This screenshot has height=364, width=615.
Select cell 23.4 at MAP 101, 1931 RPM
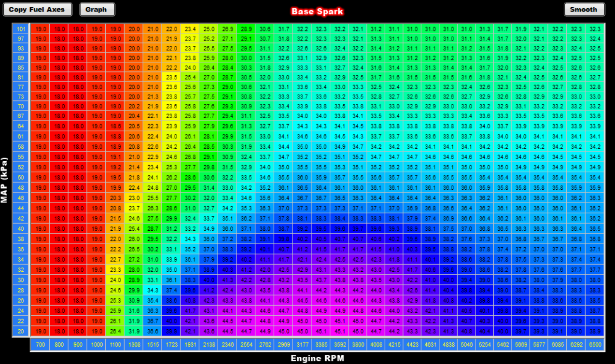pyautogui.click(x=190, y=29)
